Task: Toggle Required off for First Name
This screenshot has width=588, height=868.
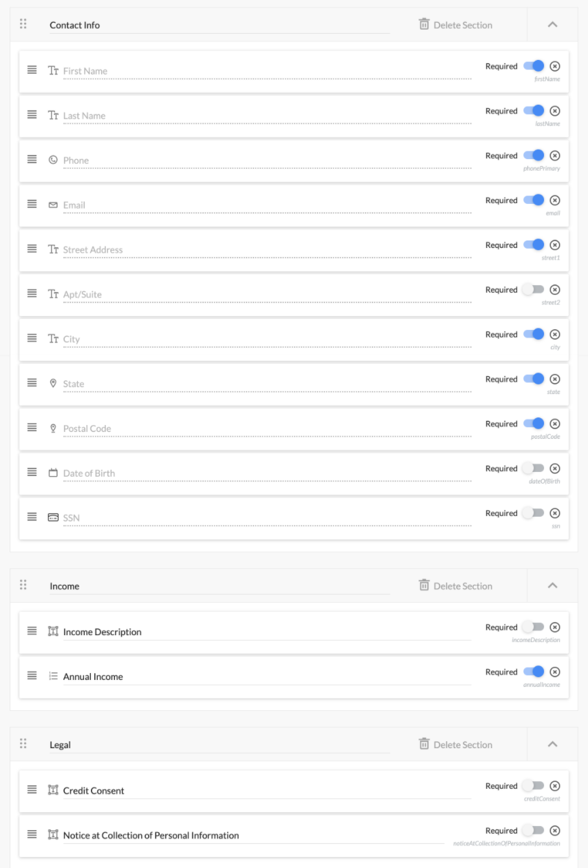Action: coord(534,66)
